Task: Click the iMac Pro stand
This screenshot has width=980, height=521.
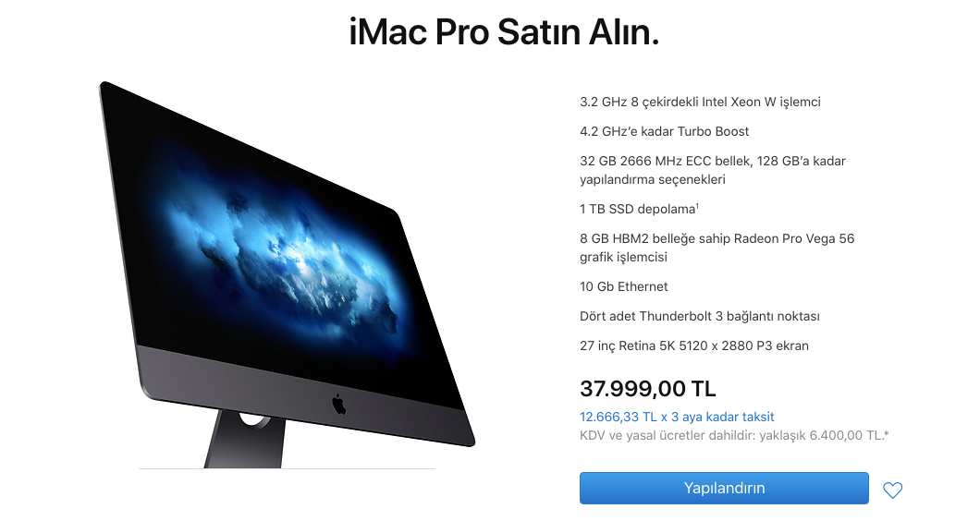Action: 245,439
